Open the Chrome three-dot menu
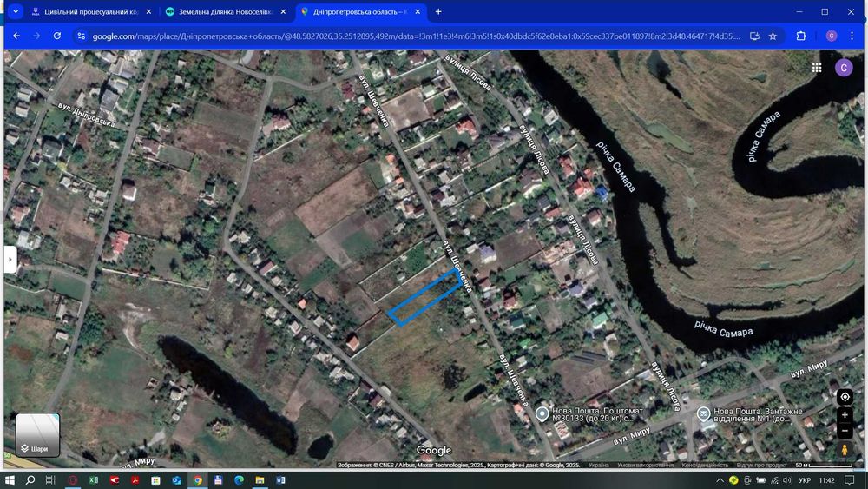Screen dimensions: 868x489 (852, 36)
